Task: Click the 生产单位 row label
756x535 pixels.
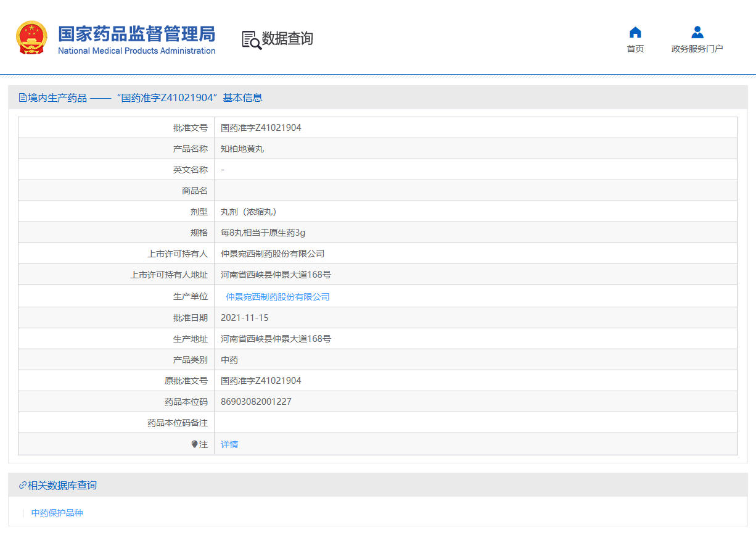Action: pos(191,297)
